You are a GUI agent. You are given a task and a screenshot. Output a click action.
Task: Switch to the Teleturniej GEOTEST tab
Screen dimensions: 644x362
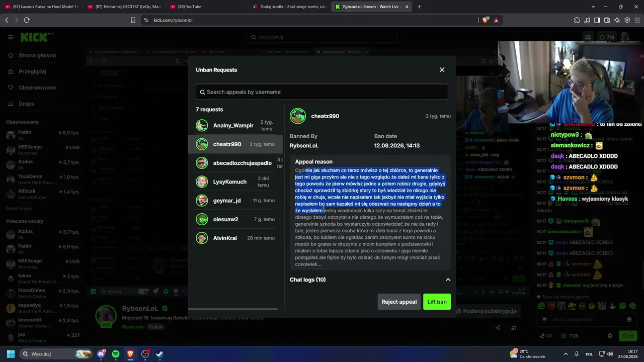124,7
